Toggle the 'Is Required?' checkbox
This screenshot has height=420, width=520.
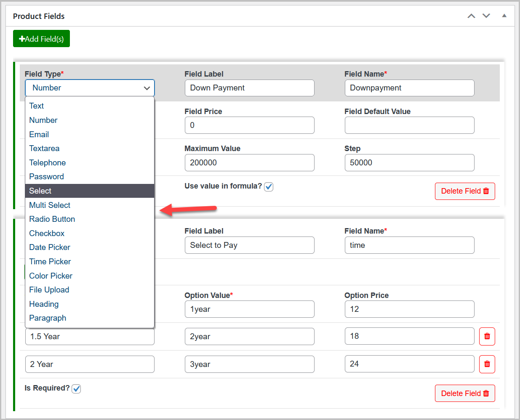click(76, 388)
